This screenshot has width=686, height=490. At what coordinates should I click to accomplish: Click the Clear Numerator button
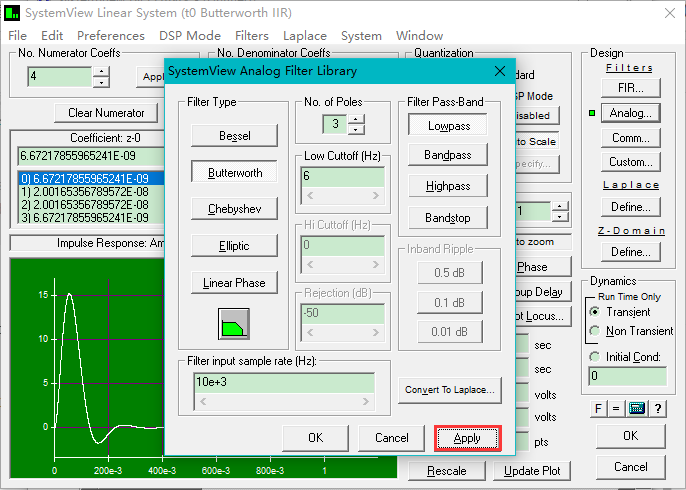coord(106,113)
